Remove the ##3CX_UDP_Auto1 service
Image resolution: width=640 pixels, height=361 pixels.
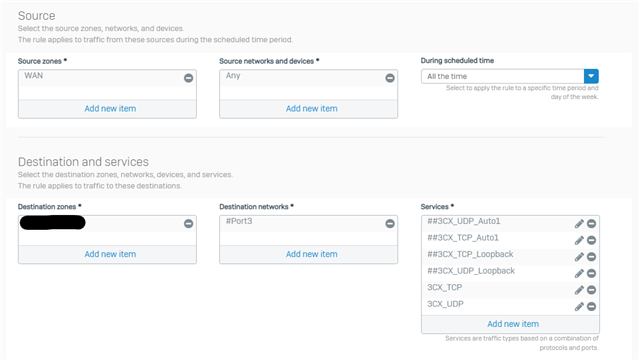(591, 224)
